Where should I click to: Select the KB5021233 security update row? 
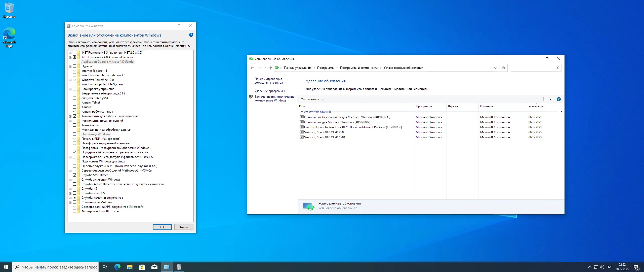pyautogui.click(x=347, y=117)
